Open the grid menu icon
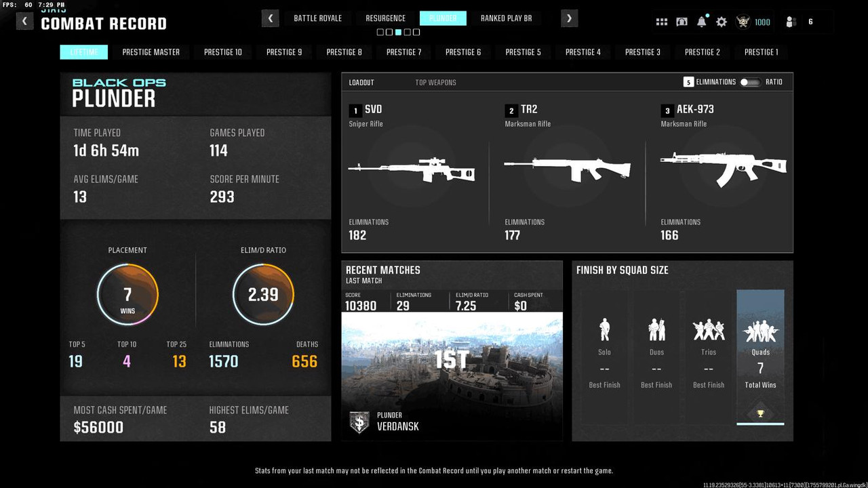The width and height of the screenshot is (868, 488). click(x=662, y=22)
